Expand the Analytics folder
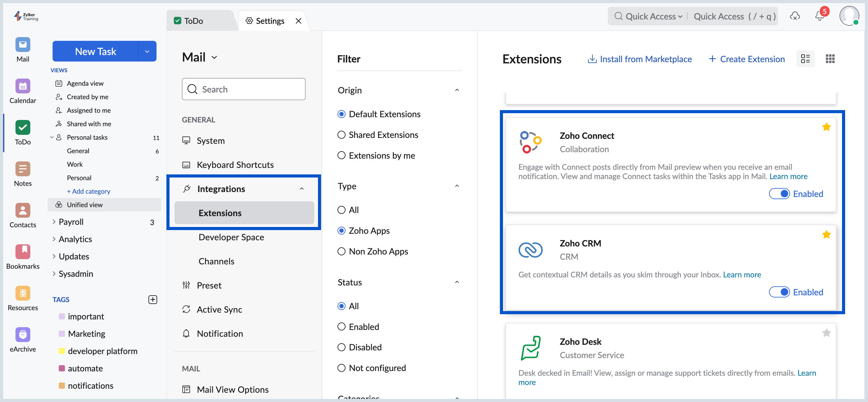 coord(54,239)
